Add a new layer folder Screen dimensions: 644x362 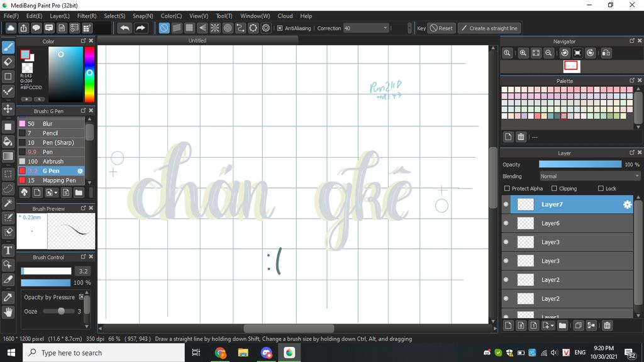562,326
